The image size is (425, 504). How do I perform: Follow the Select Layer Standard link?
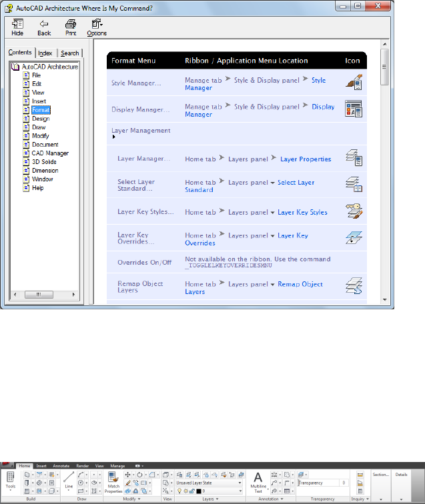[250, 186]
